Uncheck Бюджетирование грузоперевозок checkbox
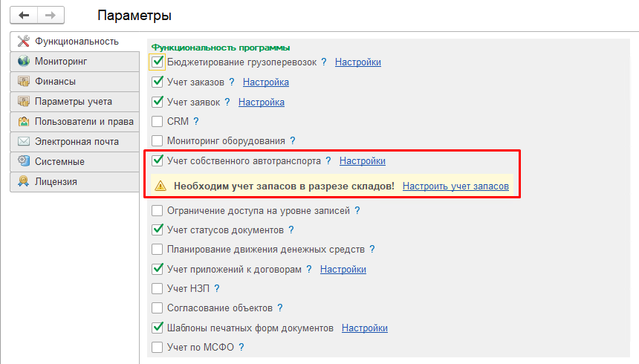This screenshot has width=639, height=364. tap(158, 62)
